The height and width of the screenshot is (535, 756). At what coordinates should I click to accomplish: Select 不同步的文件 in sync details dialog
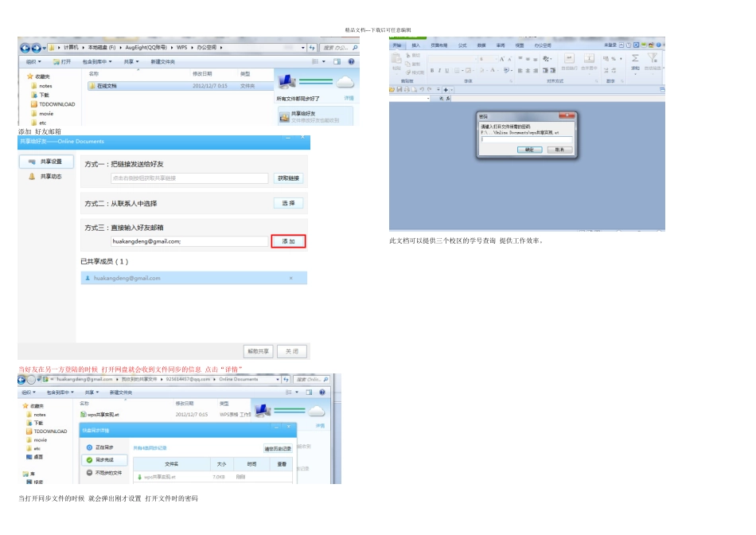[x=104, y=473]
